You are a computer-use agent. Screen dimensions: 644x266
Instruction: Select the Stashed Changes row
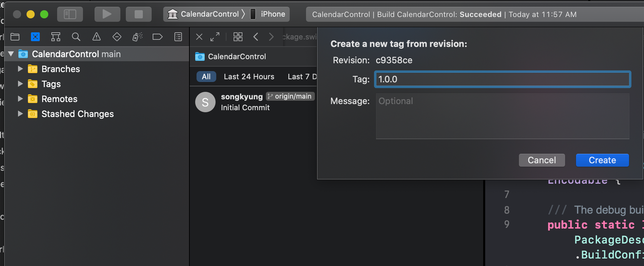tap(97, 114)
